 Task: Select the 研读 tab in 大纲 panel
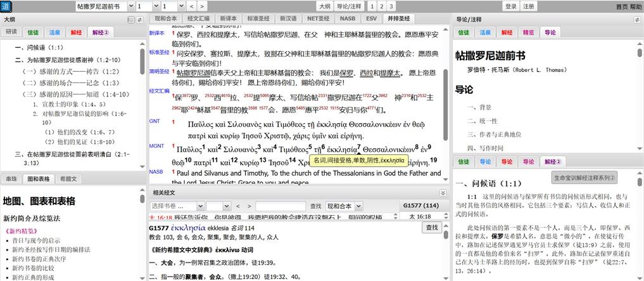(11, 32)
